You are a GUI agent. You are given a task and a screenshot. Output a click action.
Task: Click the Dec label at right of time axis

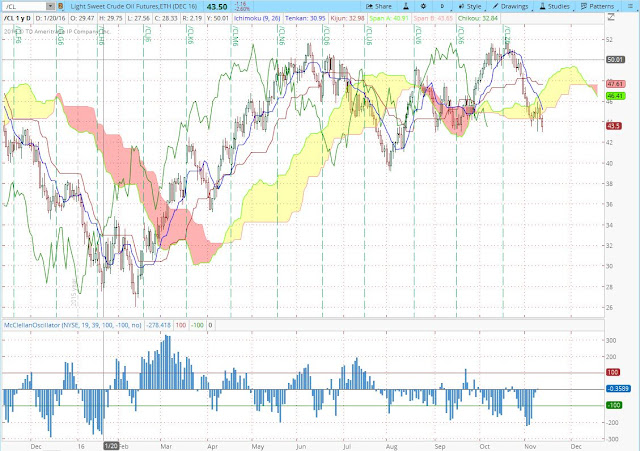[576, 447]
